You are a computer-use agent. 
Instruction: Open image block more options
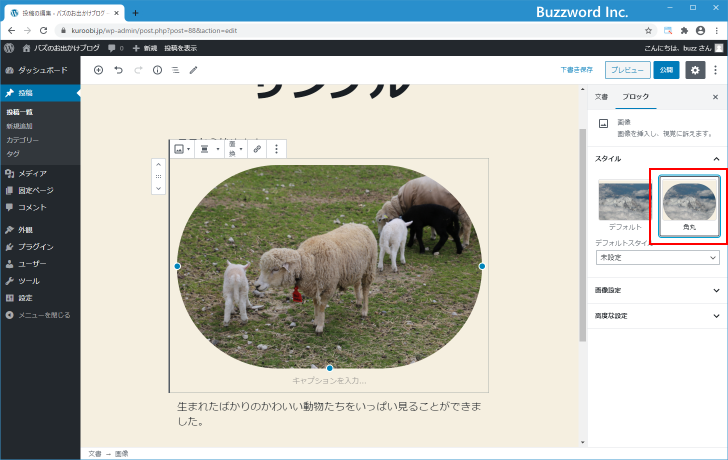point(277,148)
